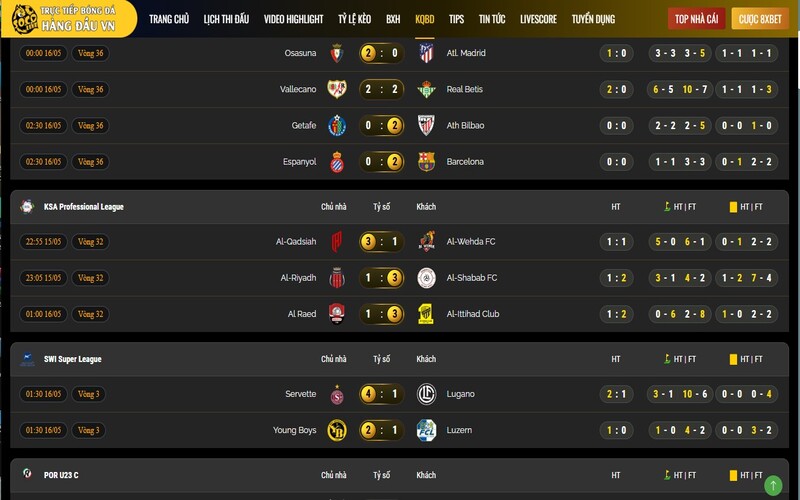
Task: Switch to the Livescore menu item
Action: click(538, 19)
